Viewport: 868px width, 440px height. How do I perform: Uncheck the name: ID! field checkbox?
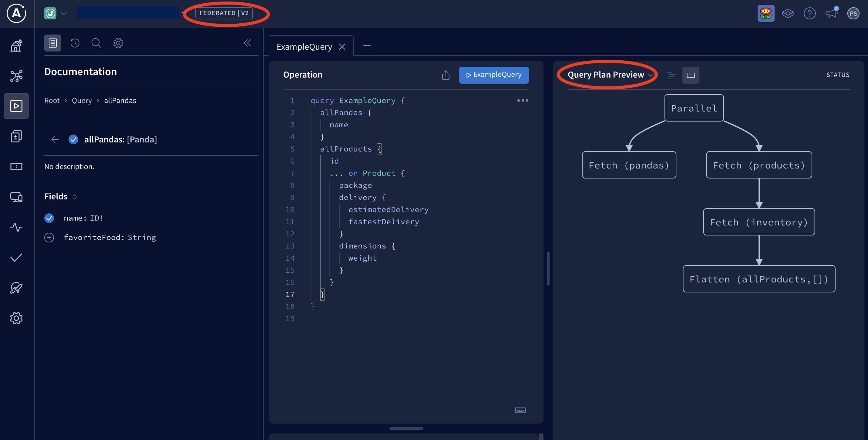click(x=49, y=218)
